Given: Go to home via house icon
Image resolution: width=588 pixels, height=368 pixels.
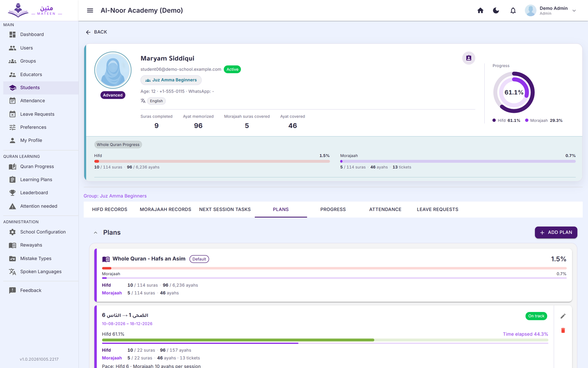Looking at the screenshot, I should coord(481,11).
